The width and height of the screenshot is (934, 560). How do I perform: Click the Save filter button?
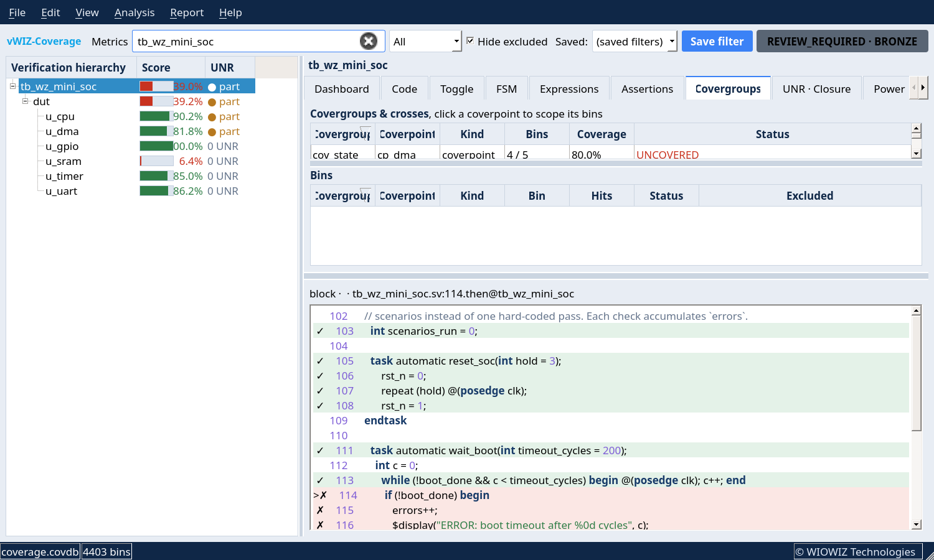point(717,41)
